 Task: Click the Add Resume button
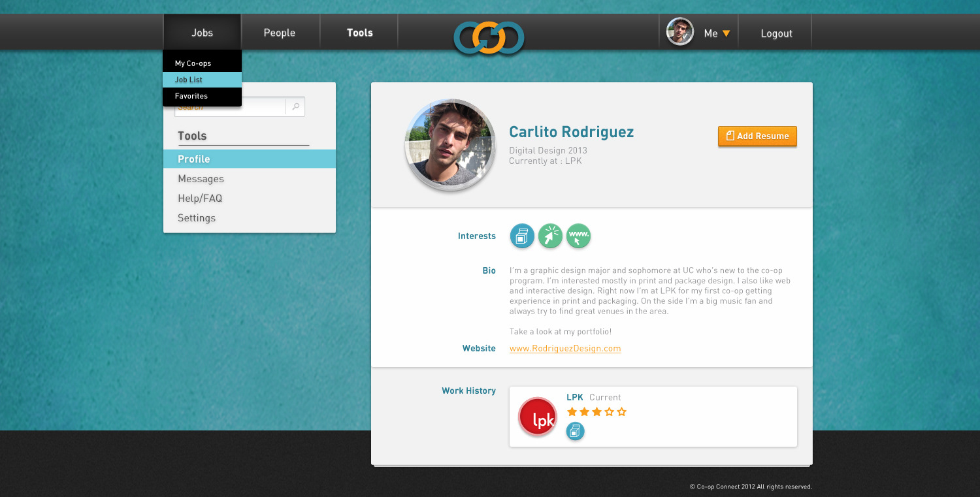point(757,136)
